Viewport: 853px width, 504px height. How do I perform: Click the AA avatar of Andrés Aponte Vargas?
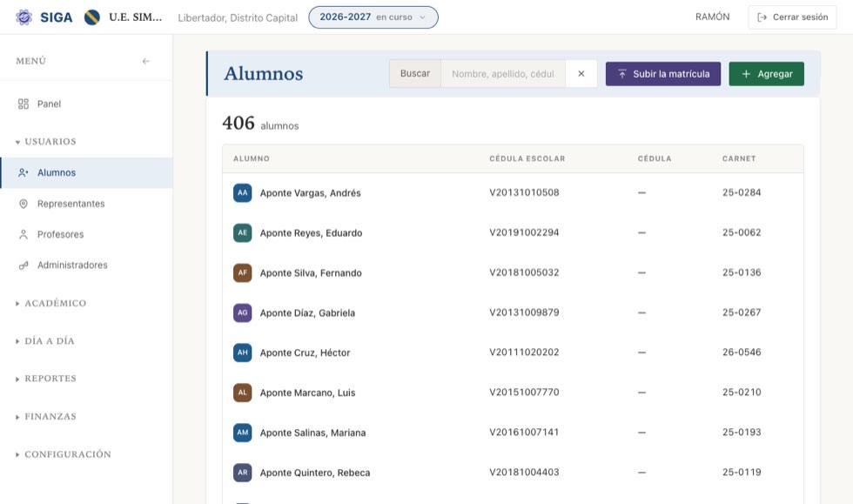tap(243, 192)
